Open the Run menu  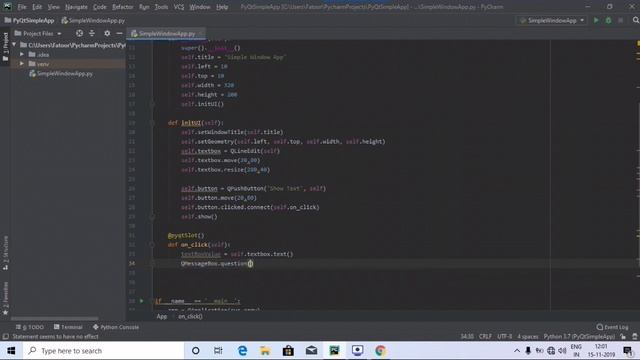144,7
